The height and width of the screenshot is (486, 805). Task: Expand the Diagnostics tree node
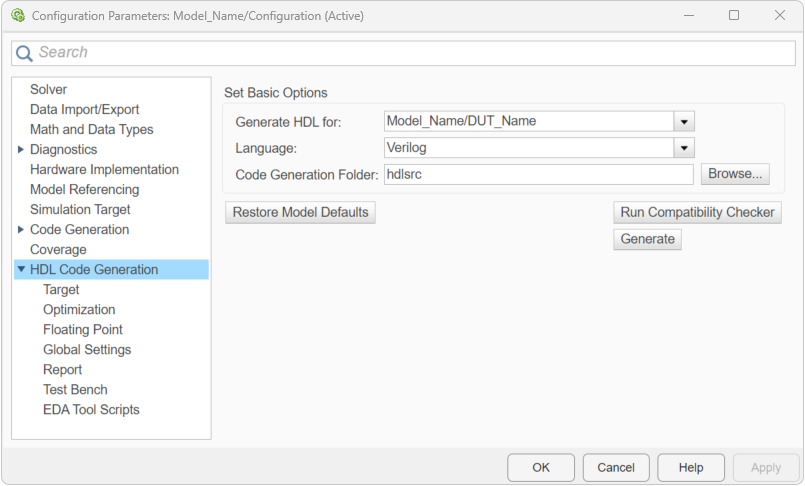tap(21, 150)
